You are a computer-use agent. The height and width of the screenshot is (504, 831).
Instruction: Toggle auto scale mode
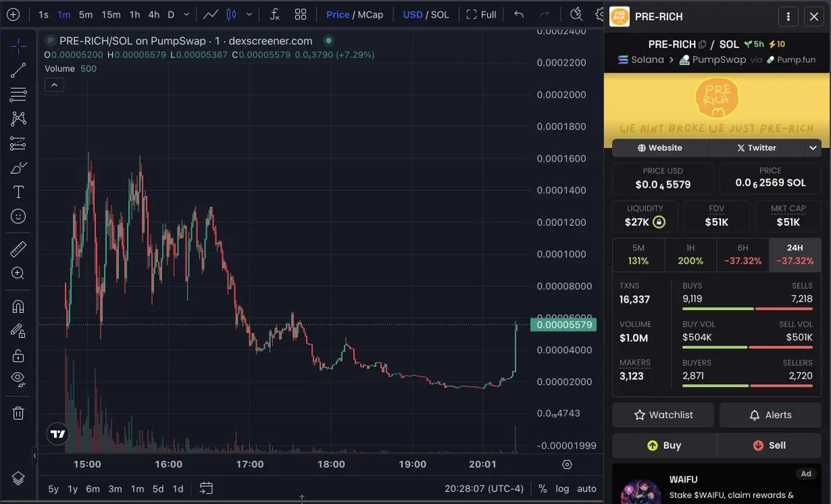(x=587, y=489)
